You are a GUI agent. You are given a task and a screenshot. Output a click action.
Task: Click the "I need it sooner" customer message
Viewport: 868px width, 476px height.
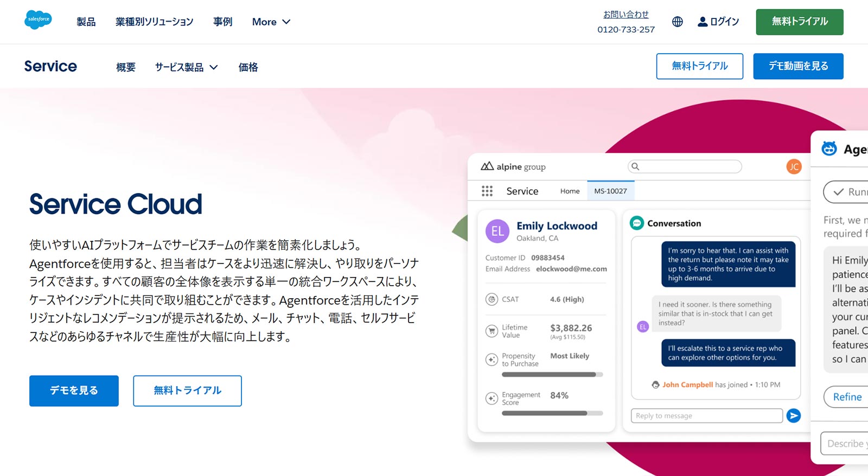716,313
